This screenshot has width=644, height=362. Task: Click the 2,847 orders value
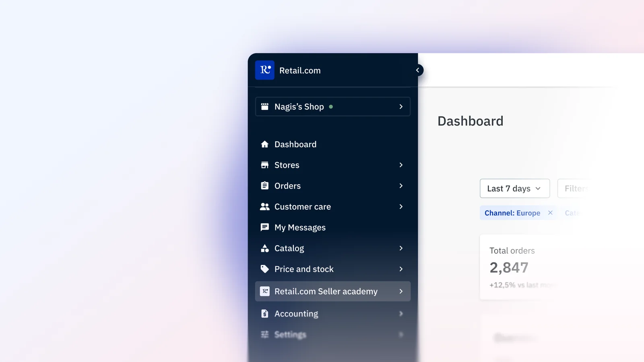point(509,267)
